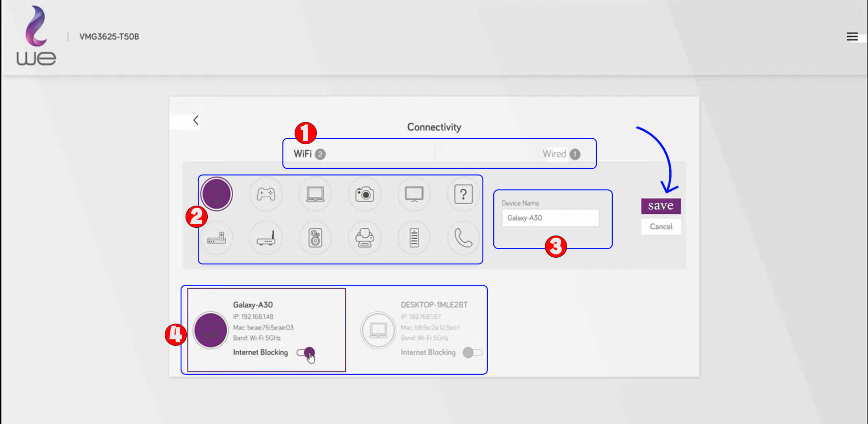Select the set-top box device icon

tap(216, 238)
